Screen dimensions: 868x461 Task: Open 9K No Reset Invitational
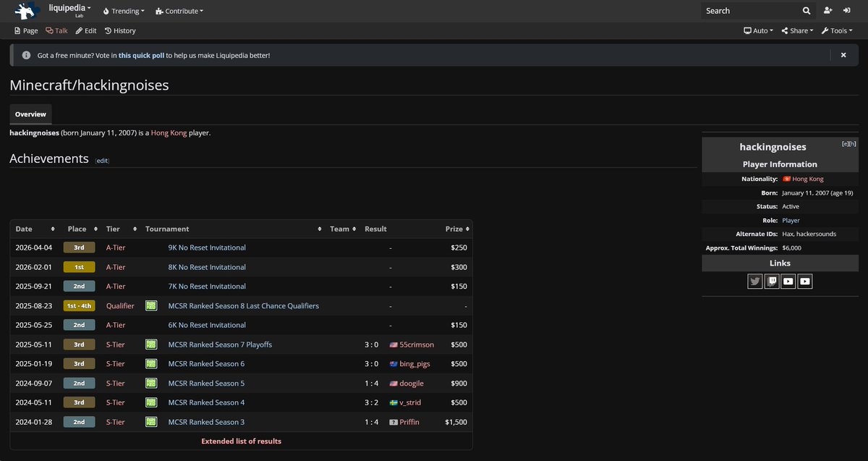pyautogui.click(x=207, y=248)
